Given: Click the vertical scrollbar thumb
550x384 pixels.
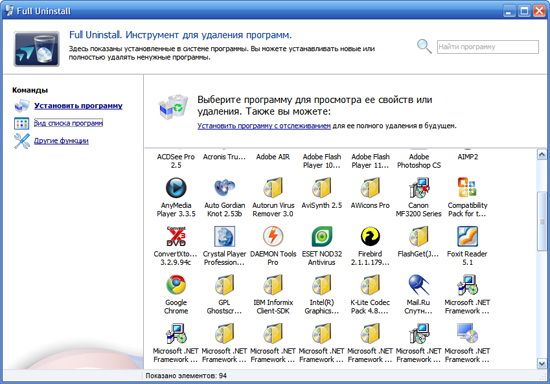Looking at the screenshot, I should (x=542, y=221).
